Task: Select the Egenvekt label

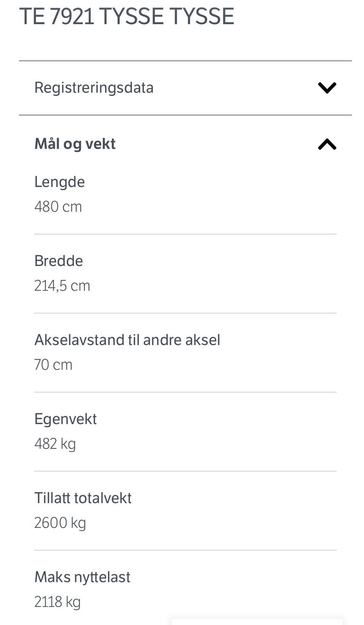Action: (x=66, y=419)
